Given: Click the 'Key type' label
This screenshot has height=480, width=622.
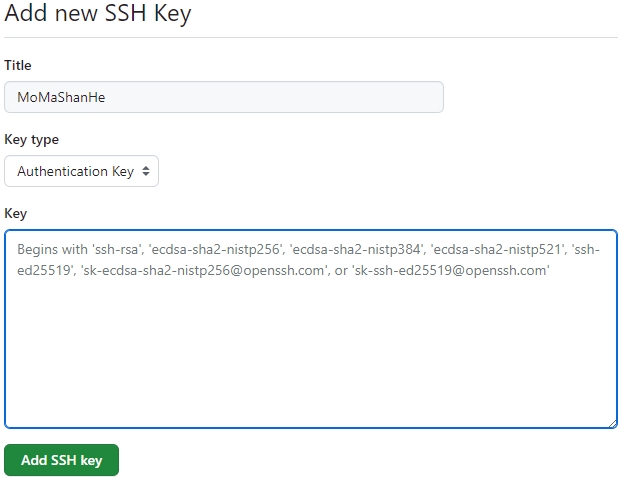Looking at the screenshot, I should click(31, 139).
